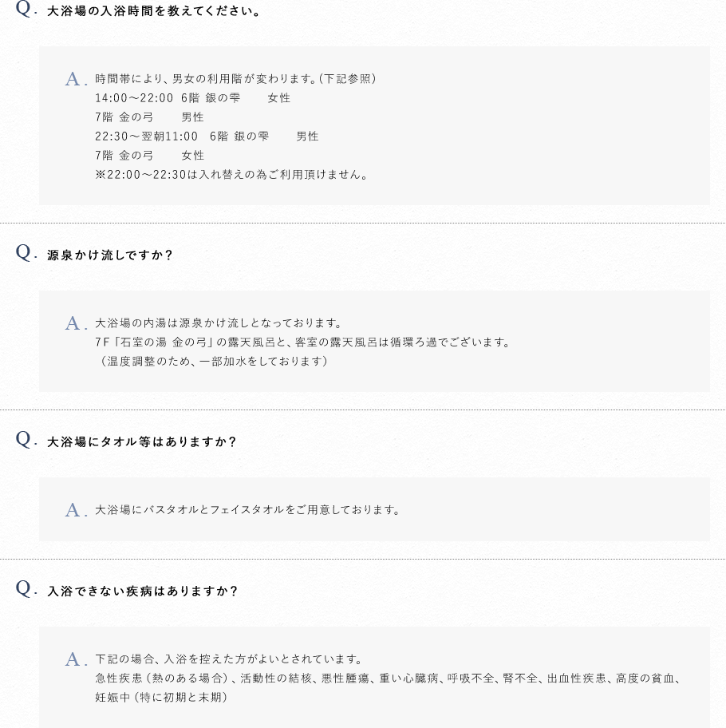Click the A icon in the 源泉かけ流し answer
Viewport: 726px width, 728px height.
point(75,323)
